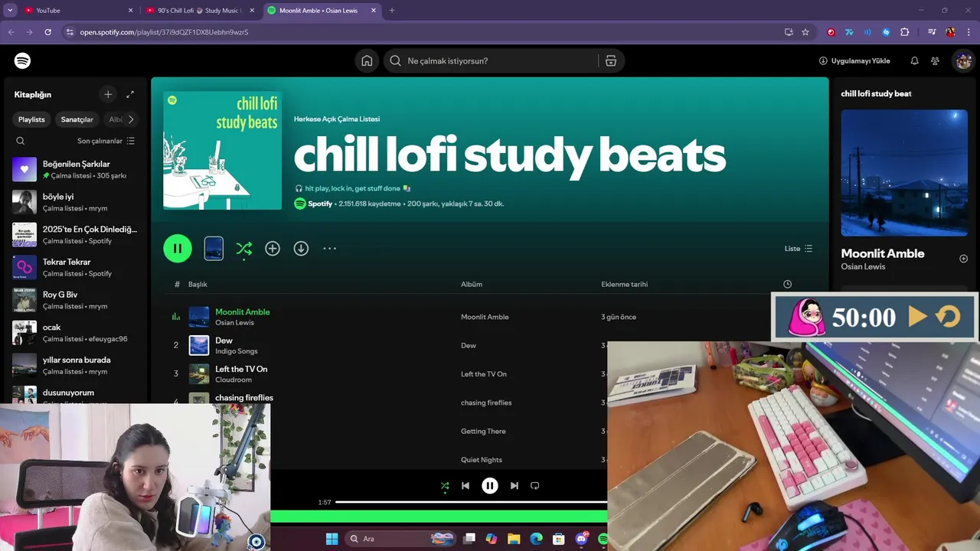
Task: Open the chill lofi study beats cover image
Action: coord(222,151)
